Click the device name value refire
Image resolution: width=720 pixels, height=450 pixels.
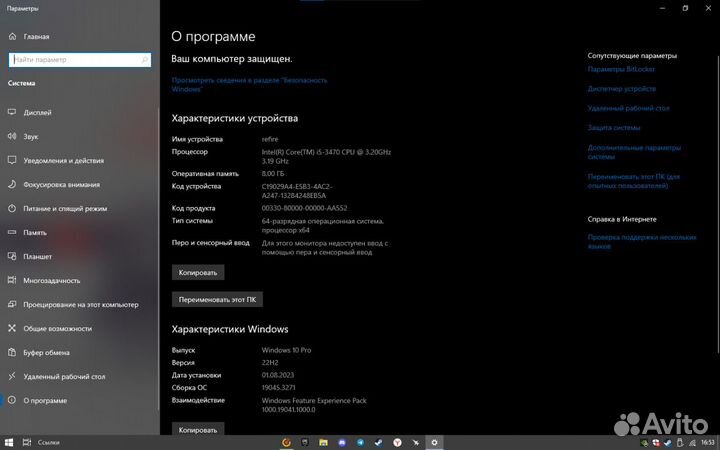[x=270, y=139]
